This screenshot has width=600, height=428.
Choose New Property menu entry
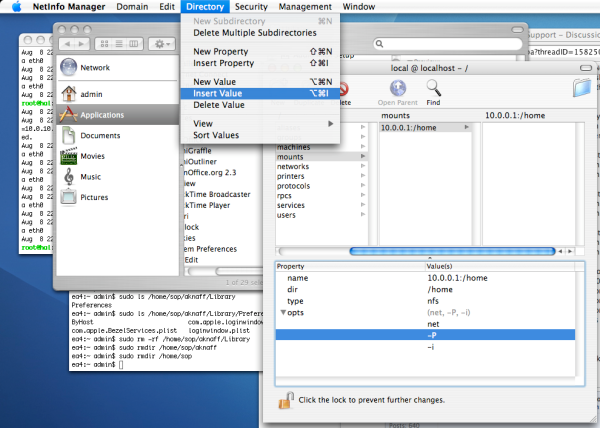pyautogui.click(x=260, y=51)
